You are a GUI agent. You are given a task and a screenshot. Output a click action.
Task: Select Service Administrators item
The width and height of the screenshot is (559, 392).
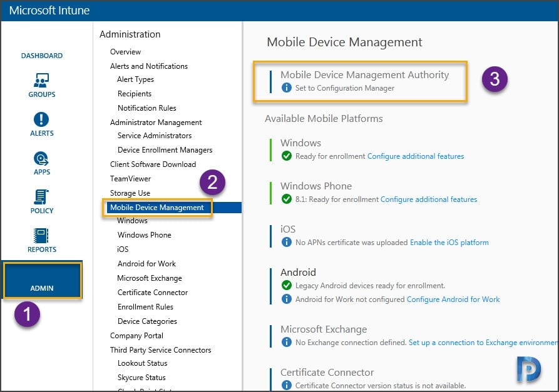[155, 136]
